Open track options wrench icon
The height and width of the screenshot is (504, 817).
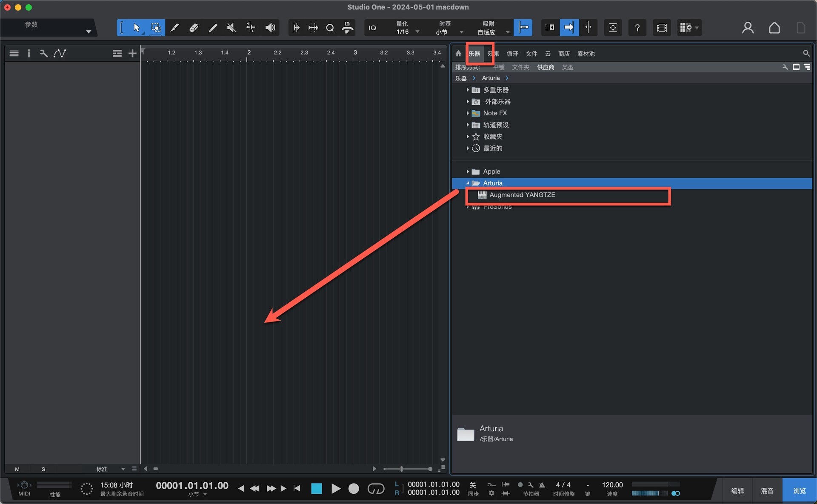(43, 53)
